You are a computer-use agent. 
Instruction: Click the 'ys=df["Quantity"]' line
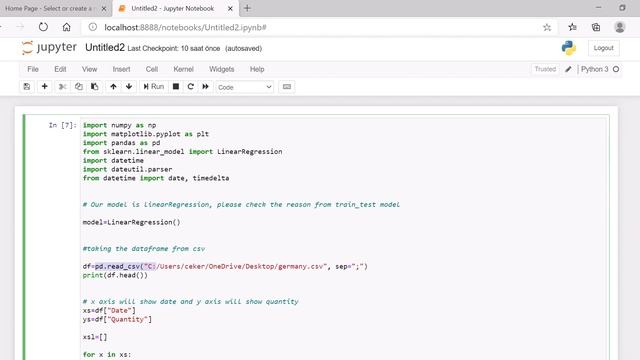(x=117, y=319)
